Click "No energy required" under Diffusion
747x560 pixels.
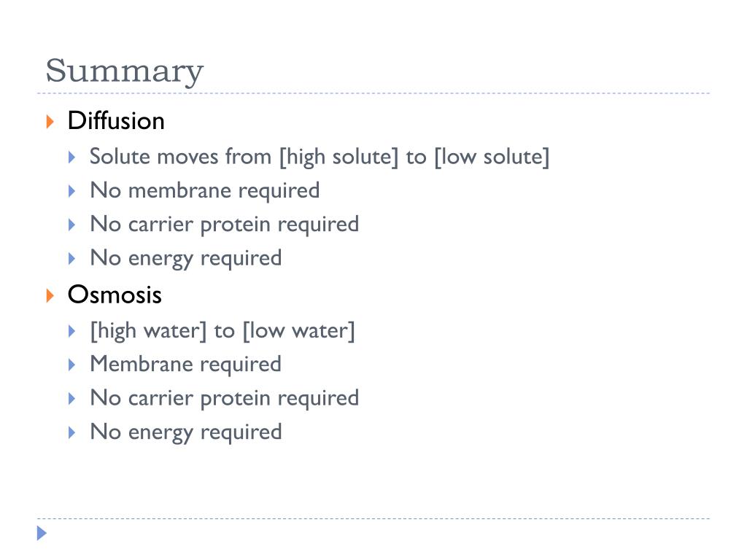pos(185,257)
